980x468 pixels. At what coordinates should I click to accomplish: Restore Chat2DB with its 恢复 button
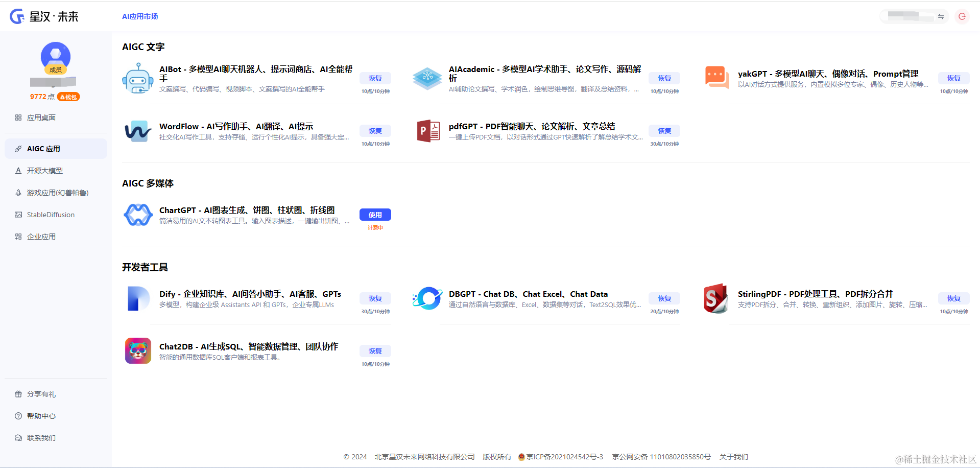375,351
